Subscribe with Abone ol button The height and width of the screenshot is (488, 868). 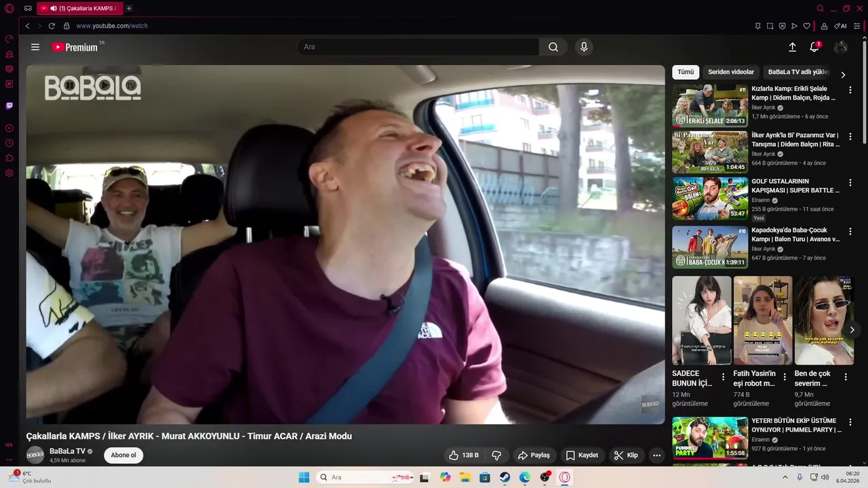pos(123,455)
